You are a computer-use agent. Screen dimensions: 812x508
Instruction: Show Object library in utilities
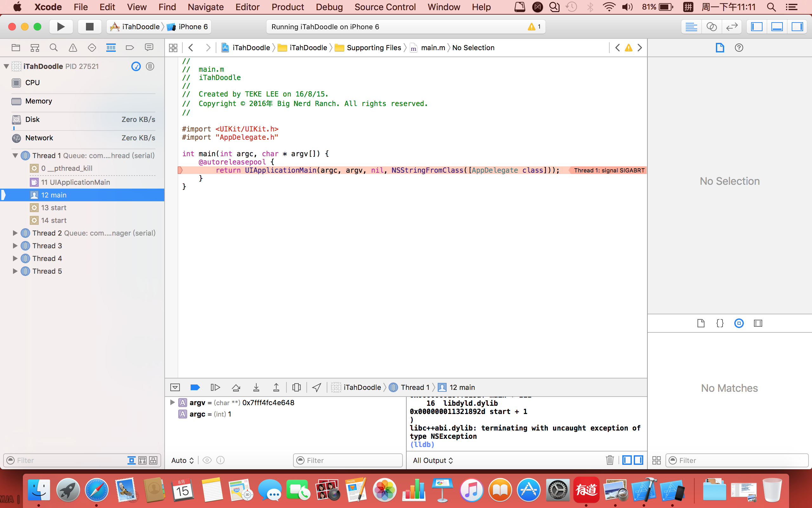739,323
